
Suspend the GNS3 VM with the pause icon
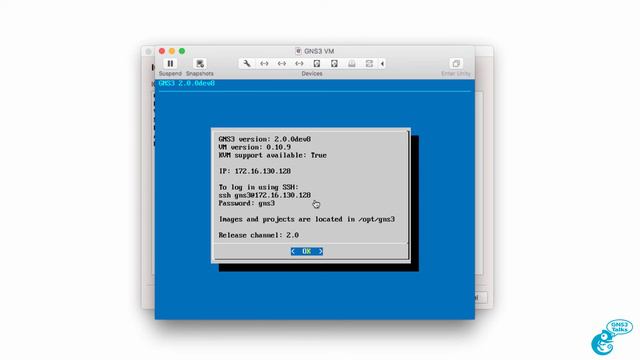pyautogui.click(x=170, y=63)
